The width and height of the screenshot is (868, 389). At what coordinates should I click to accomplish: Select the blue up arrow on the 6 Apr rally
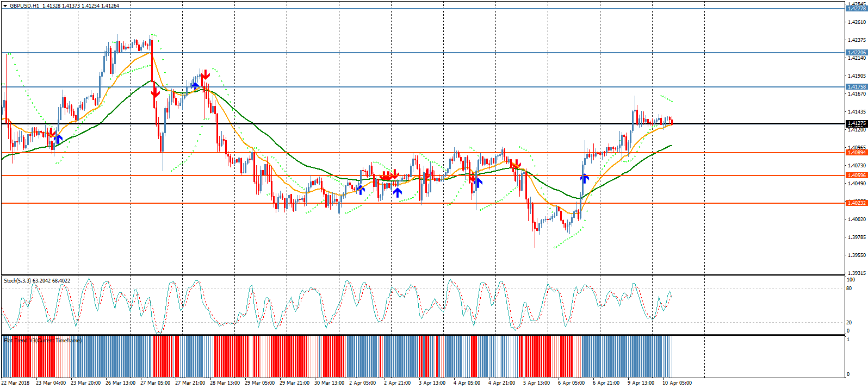584,178
